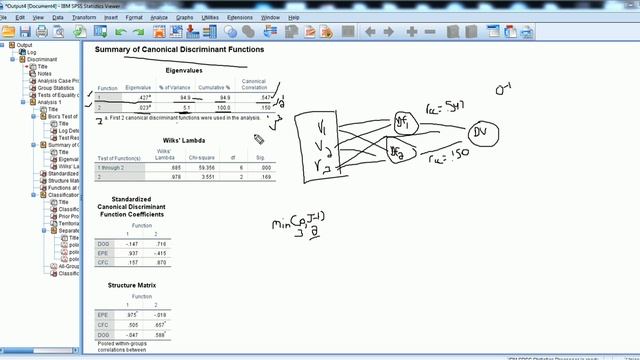Screen dimensions: 640x360
Task: Collapse the Separate-Groups outline node
Action: [44, 231]
